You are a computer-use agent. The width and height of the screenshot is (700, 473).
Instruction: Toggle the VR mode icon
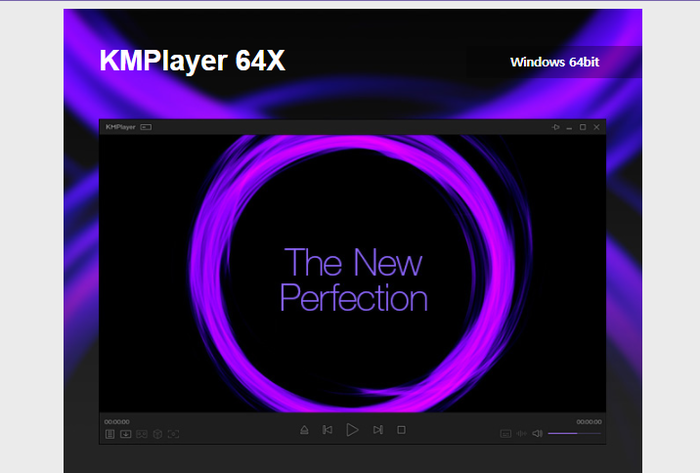point(141,434)
